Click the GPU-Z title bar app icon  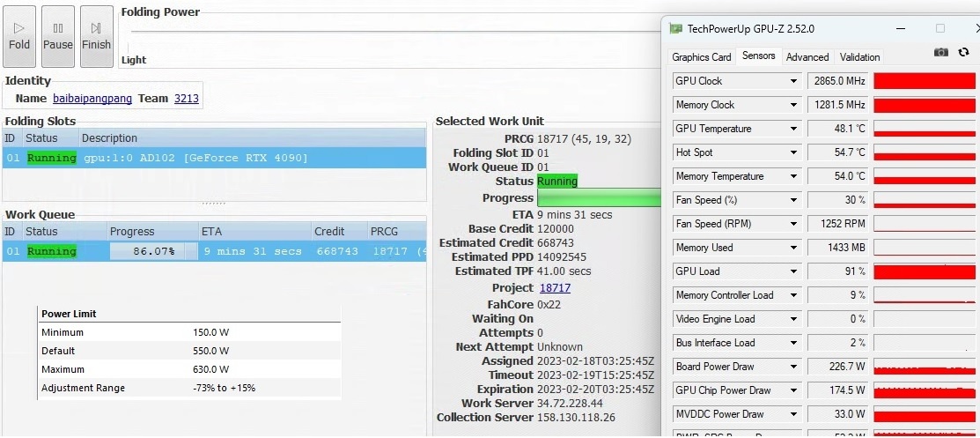(675, 29)
